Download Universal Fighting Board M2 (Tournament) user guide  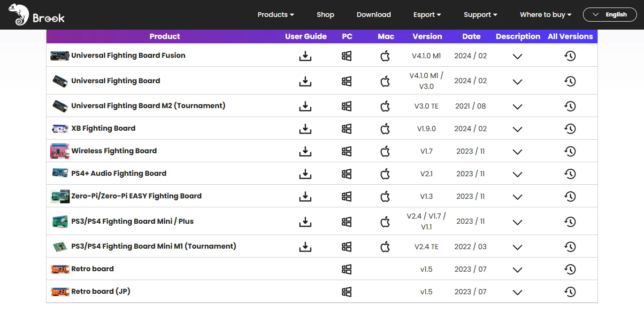click(306, 106)
